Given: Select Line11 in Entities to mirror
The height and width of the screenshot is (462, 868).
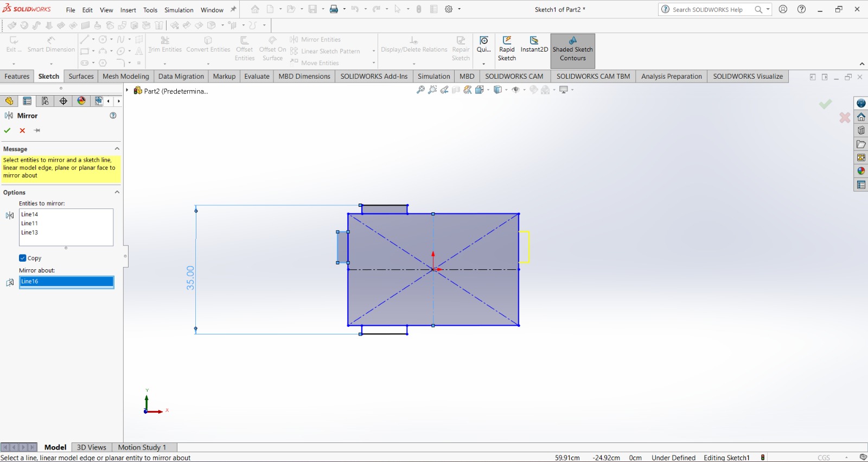Looking at the screenshot, I should [30, 223].
